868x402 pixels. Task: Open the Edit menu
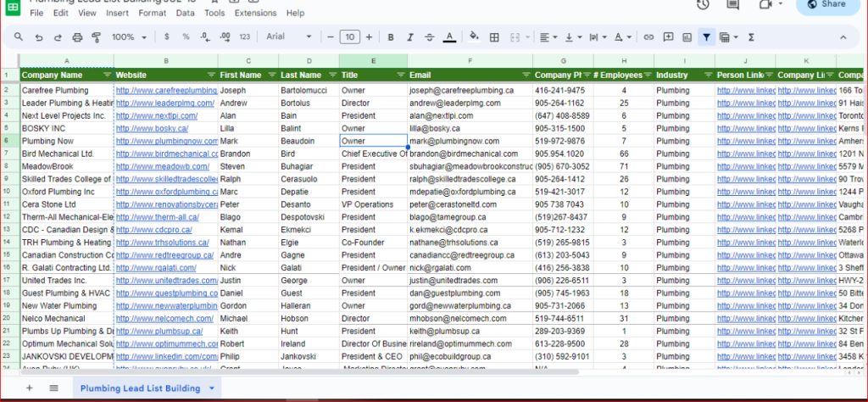tap(61, 13)
